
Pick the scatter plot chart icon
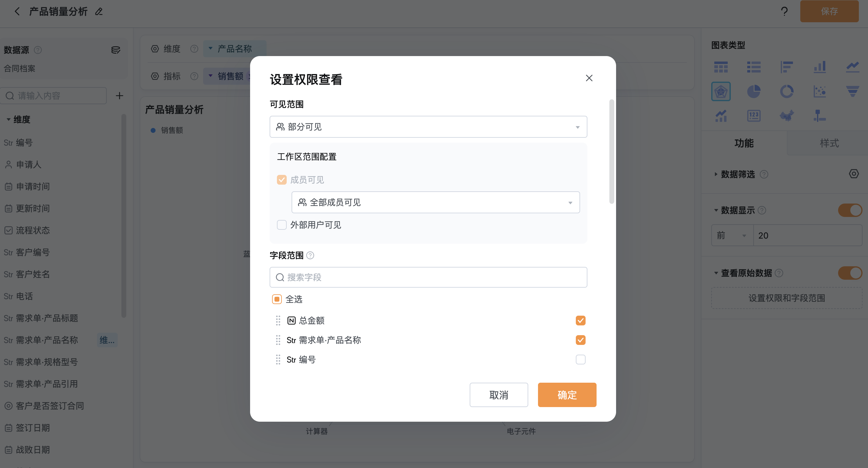(x=820, y=91)
